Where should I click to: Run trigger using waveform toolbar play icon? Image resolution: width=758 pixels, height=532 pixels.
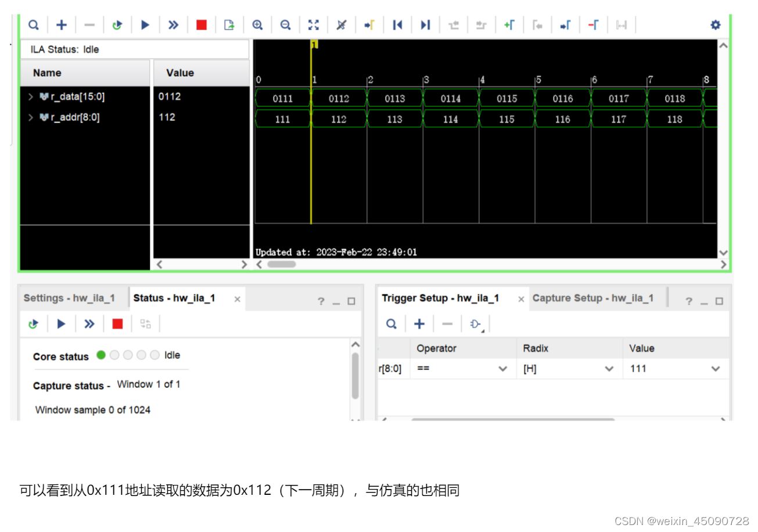click(145, 25)
